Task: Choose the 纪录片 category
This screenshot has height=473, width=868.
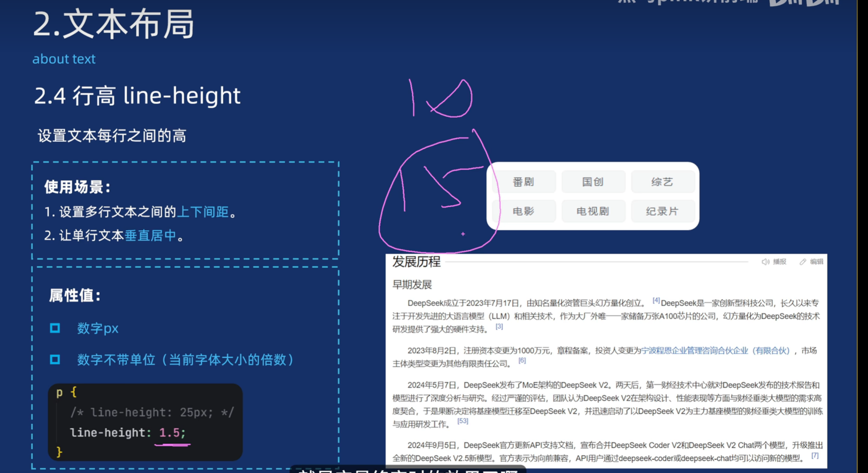Action: pos(662,211)
